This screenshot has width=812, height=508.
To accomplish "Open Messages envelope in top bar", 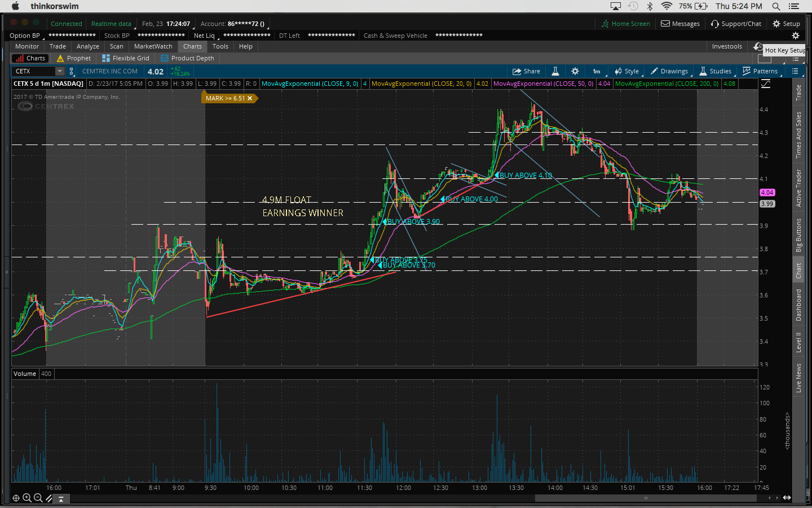I will [680, 24].
